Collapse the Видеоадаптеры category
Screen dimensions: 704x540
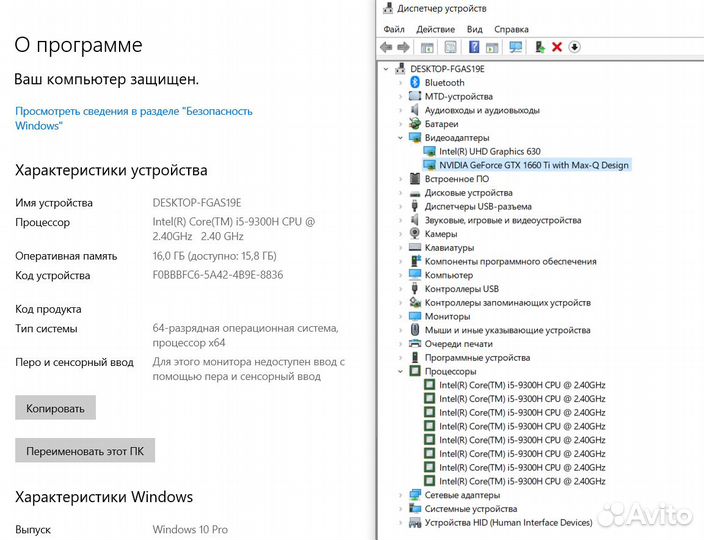(x=400, y=137)
